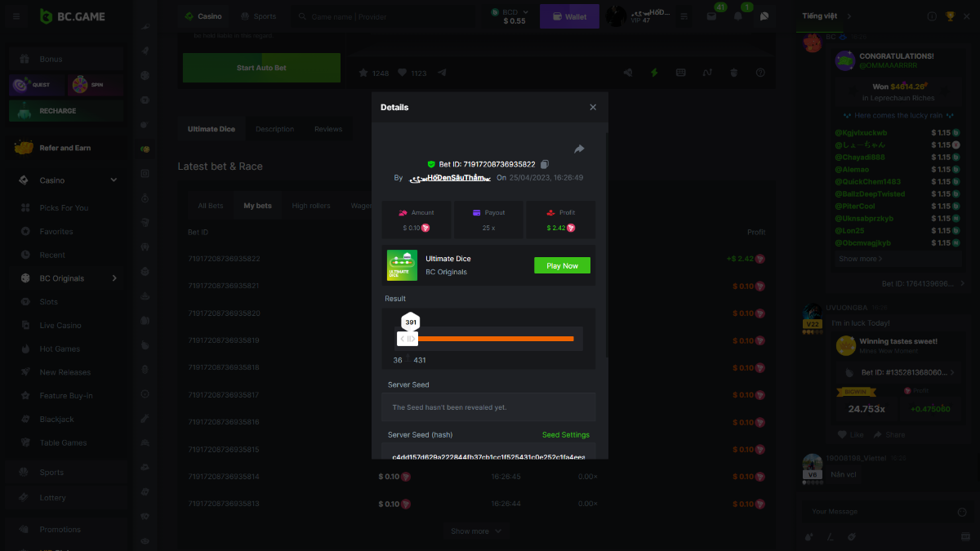Open the Wallet
This screenshot has height=551, width=980.
point(569,16)
